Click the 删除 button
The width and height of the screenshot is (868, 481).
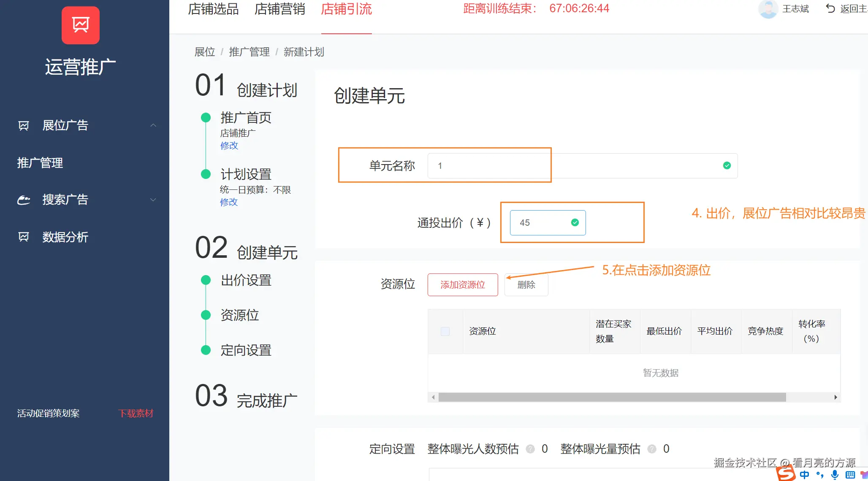tap(526, 285)
